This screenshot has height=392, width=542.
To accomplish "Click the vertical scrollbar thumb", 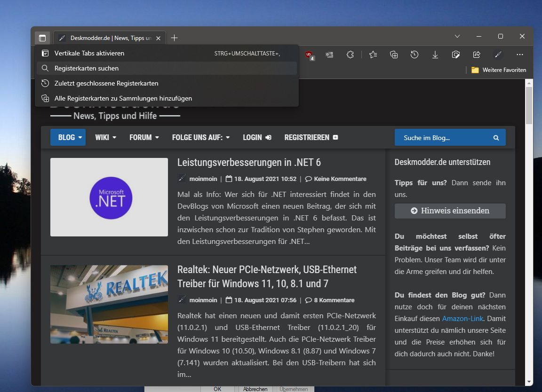I will coord(529,105).
